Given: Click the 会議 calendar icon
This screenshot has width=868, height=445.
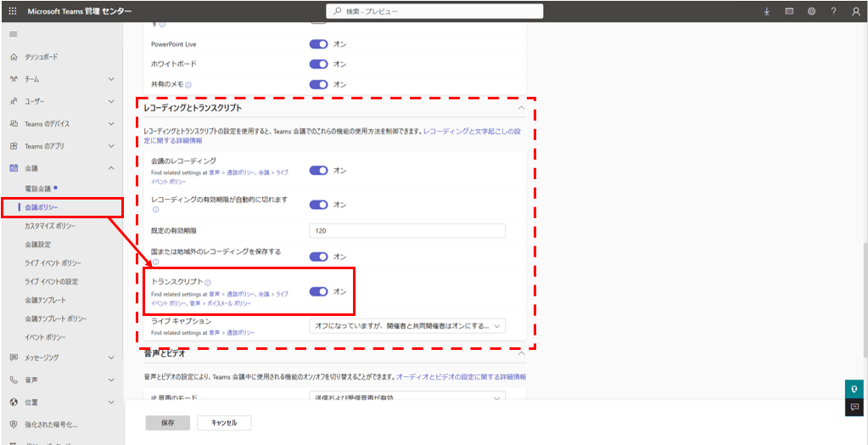Looking at the screenshot, I should (14, 168).
